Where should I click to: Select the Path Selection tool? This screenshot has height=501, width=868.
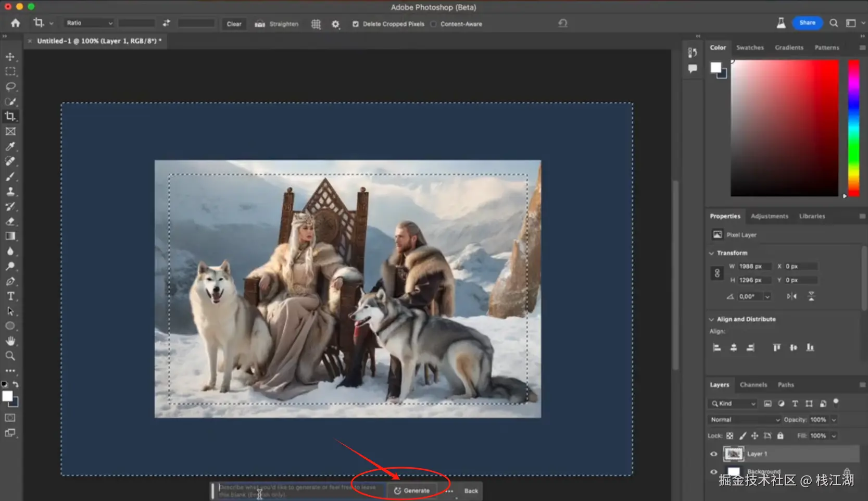pyautogui.click(x=10, y=311)
